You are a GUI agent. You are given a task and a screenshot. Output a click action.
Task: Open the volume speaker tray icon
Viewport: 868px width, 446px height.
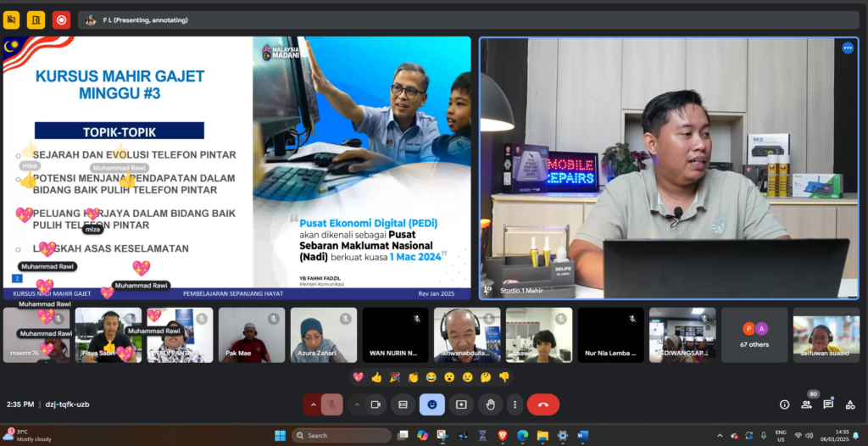click(x=809, y=436)
